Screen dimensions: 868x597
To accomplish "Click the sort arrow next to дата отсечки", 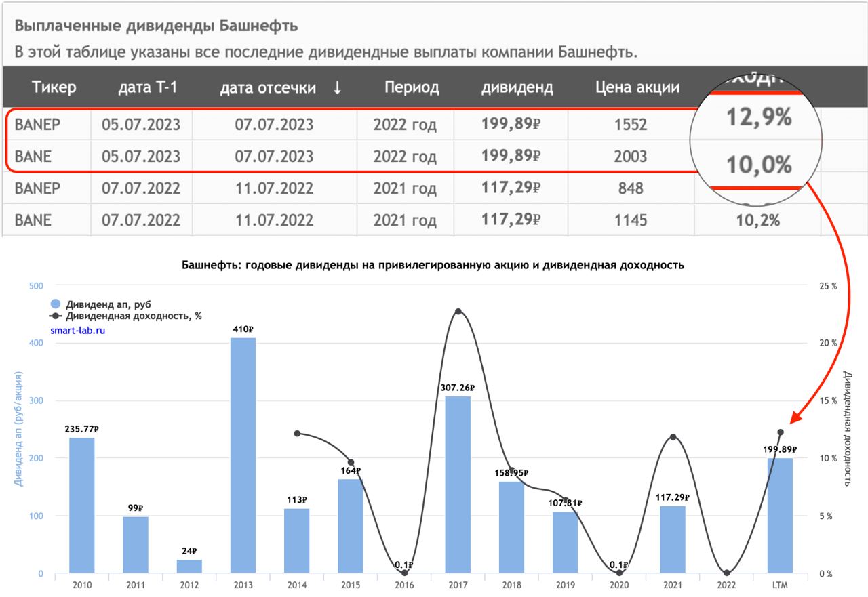I will [x=337, y=87].
